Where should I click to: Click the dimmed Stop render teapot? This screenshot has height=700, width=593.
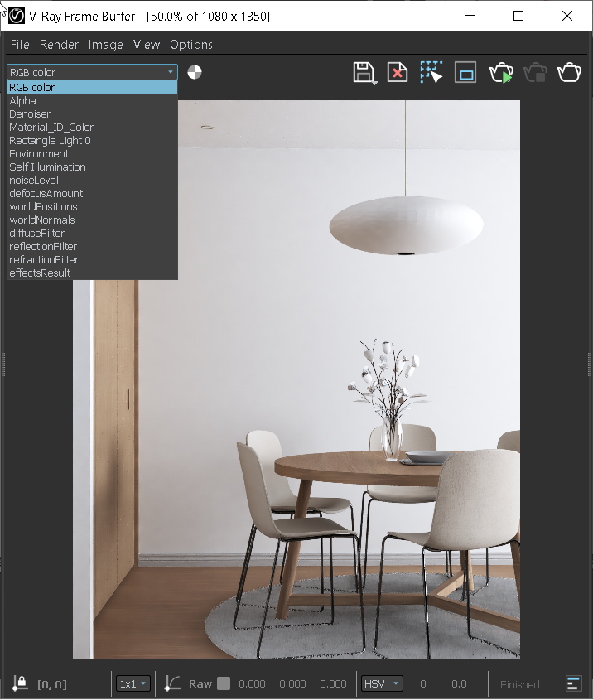pos(535,73)
